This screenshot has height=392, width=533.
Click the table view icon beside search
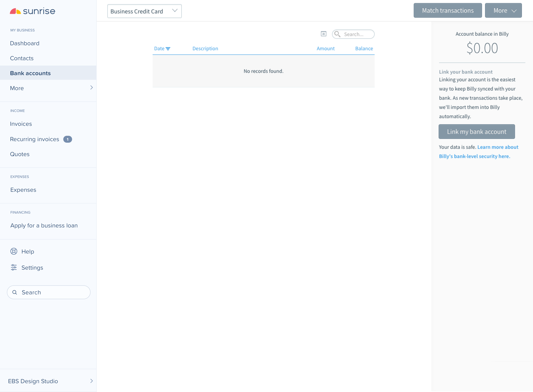point(323,34)
